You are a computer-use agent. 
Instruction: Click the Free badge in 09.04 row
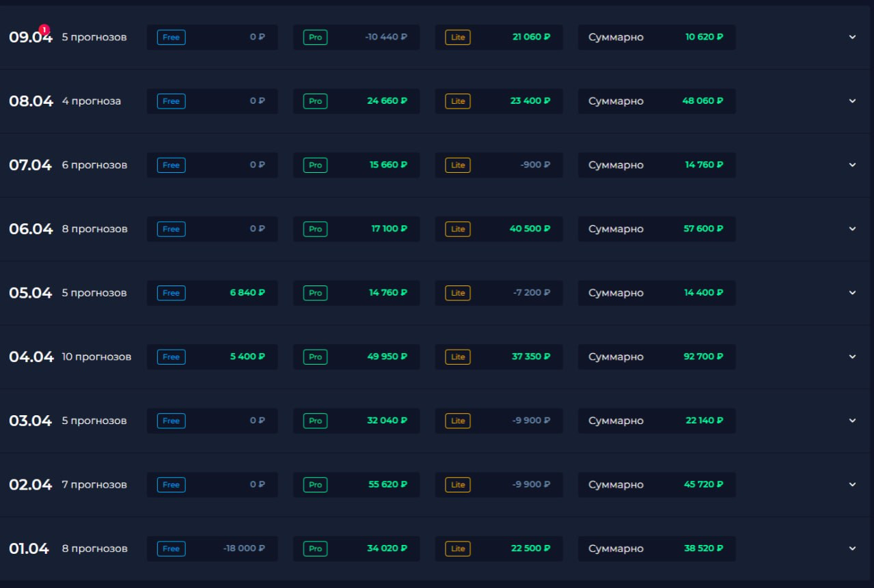click(x=171, y=38)
